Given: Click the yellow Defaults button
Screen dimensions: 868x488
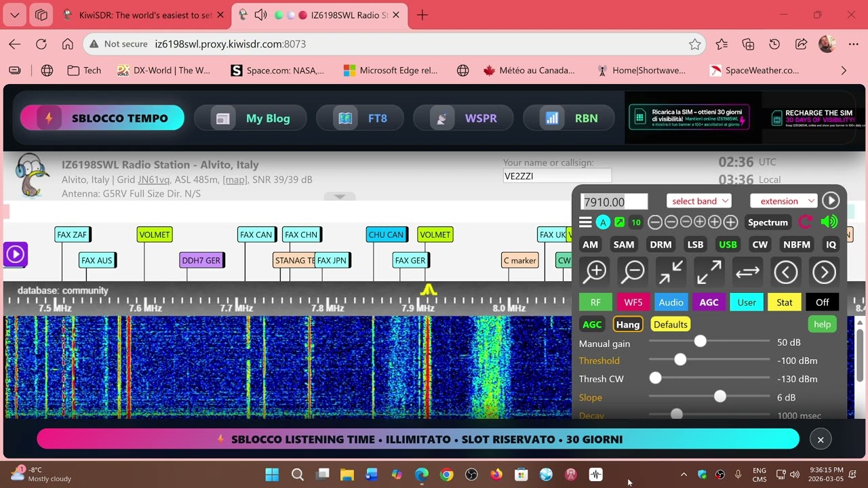Looking at the screenshot, I should point(671,325).
